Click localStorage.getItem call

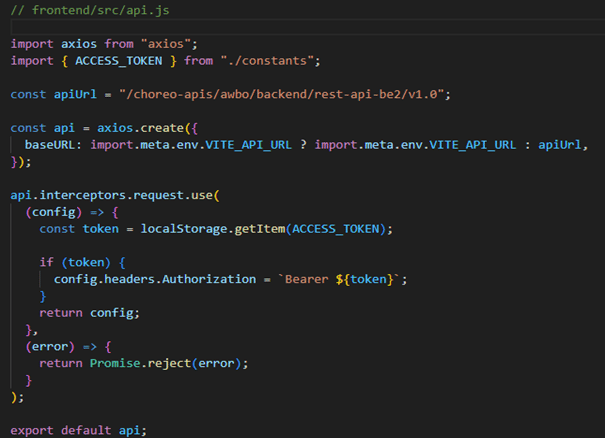pos(213,229)
